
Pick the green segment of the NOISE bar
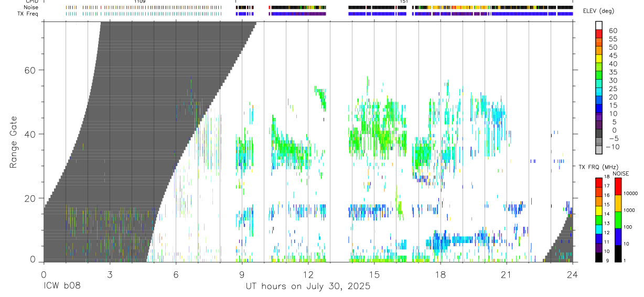click(x=618, y=220)
